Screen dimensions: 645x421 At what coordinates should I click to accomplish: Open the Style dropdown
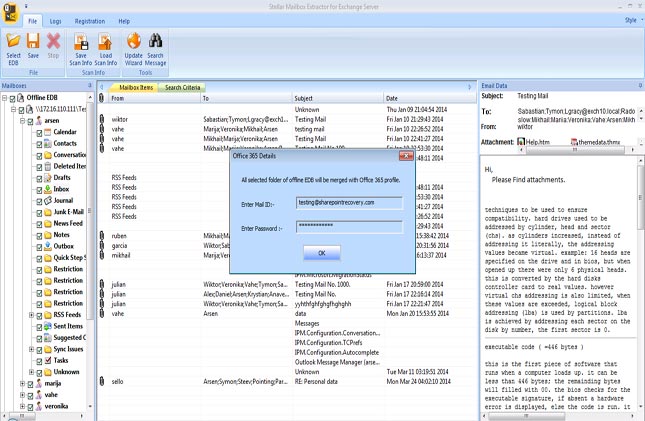(x=633, y=20)
